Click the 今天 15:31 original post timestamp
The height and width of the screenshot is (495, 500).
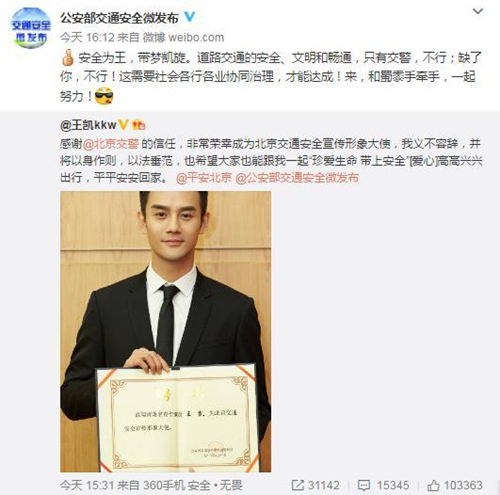click(x=87, y=485)
